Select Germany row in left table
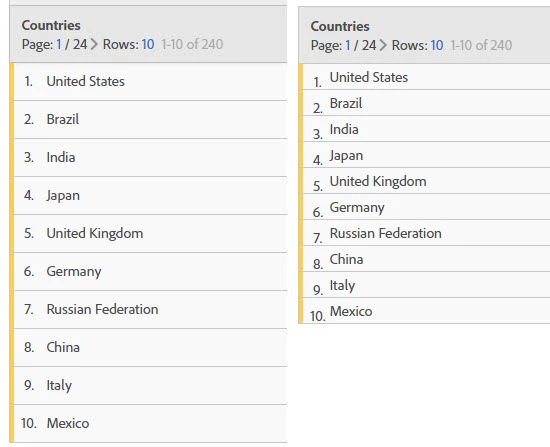 pyautogui.click(x=150, y=271)
